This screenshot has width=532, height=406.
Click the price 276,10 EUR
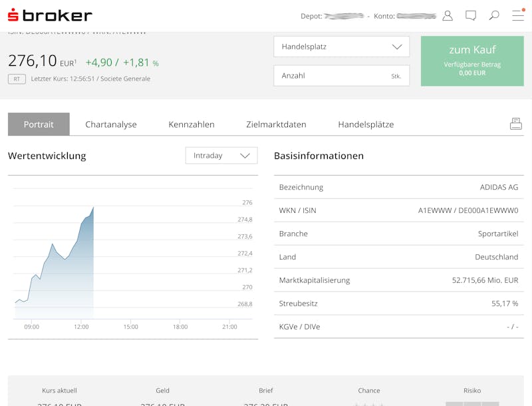(42, 61)
